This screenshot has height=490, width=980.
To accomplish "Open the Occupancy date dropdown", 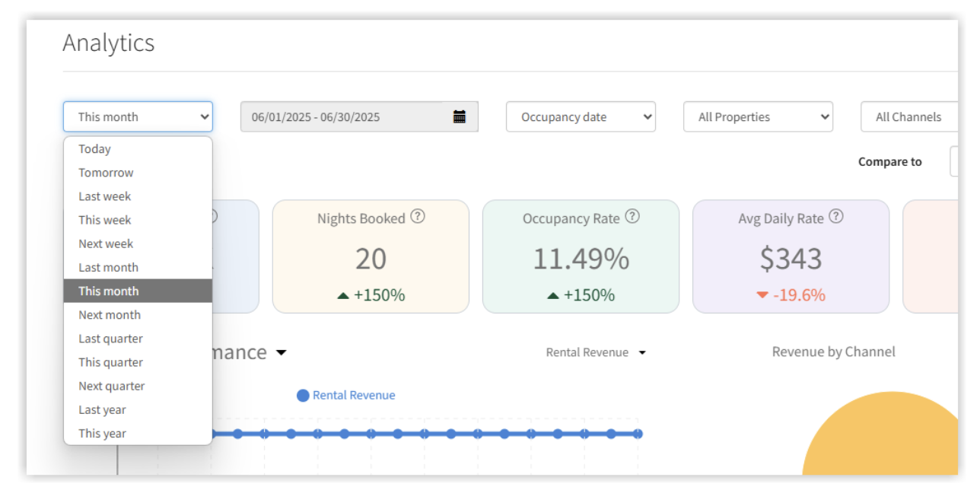I will [x=581, y=116].
